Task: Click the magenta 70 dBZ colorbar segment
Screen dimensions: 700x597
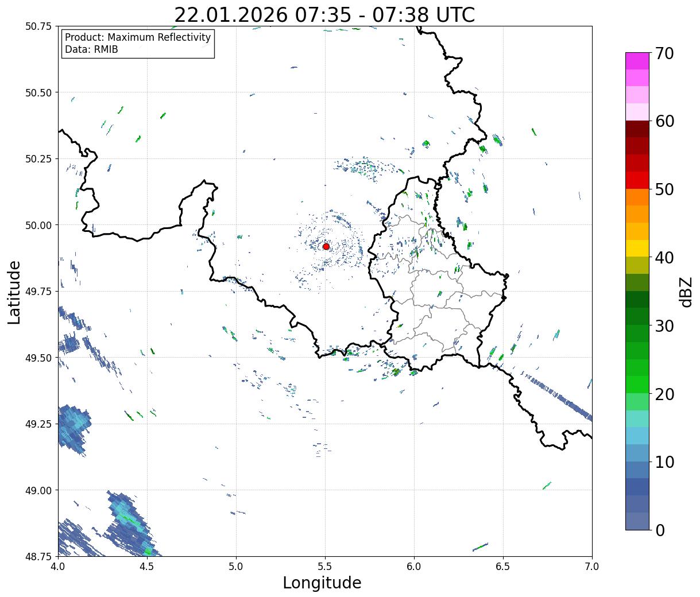Action: click(637, 61)
